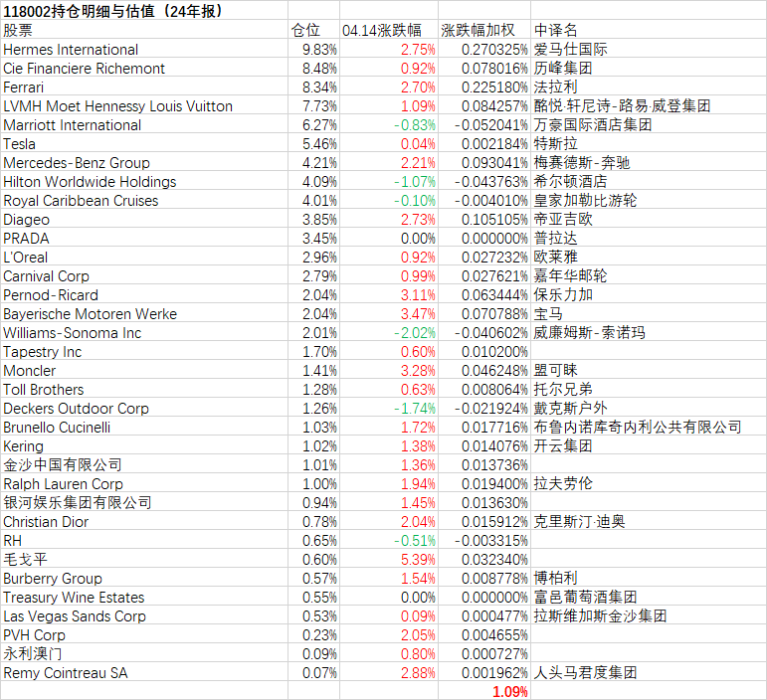Viewport: 767px width, 700px height.
Task: Click the Diageo stock cell
Action: [x=144, y=219]
